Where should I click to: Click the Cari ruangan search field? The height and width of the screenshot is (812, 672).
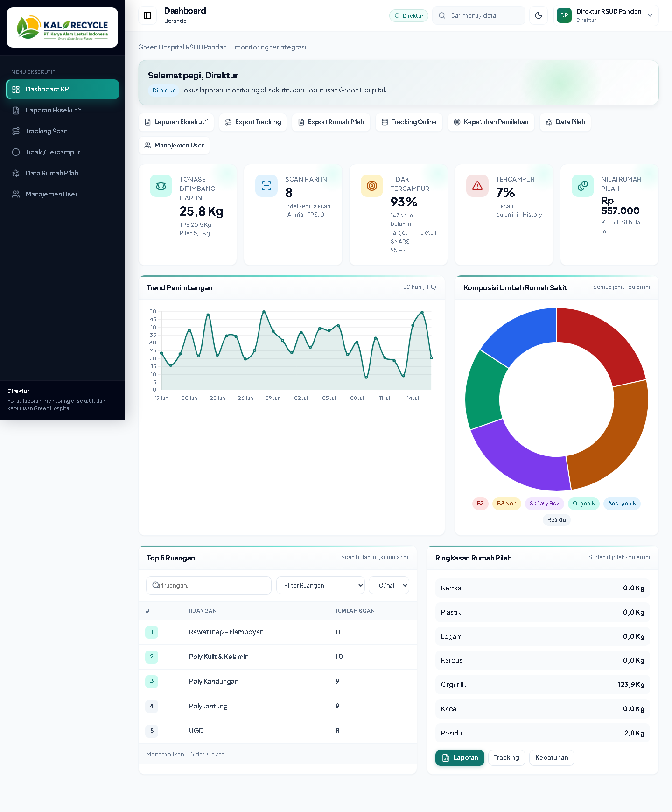pyautogui.click(x=209, y=585)
